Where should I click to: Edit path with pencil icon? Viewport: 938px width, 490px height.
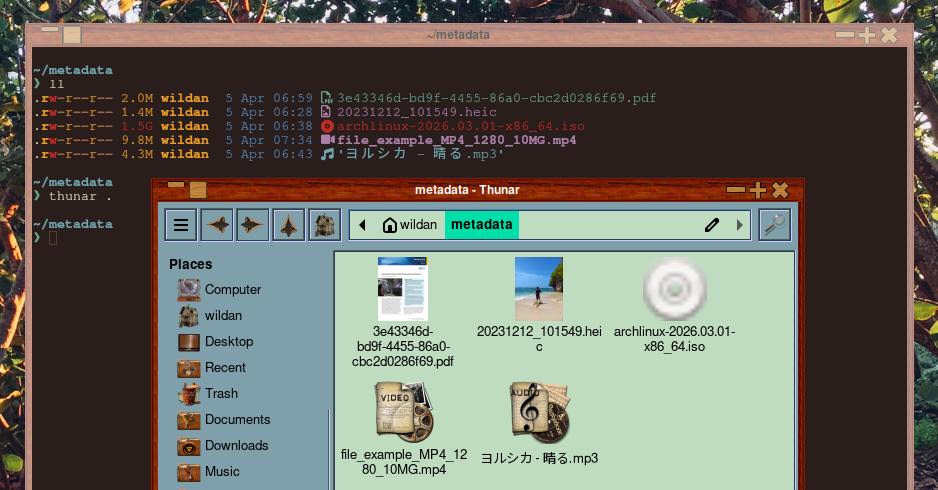tap(711, 225)
